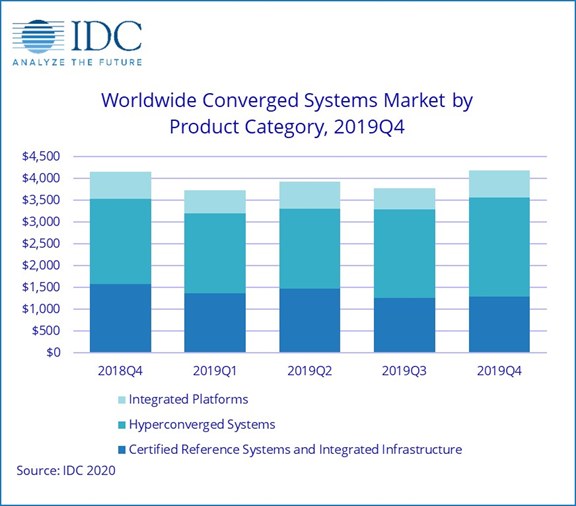
Task: Click the 2019Q3 Integrated Platforms bar segment
Action: point(404,199)
